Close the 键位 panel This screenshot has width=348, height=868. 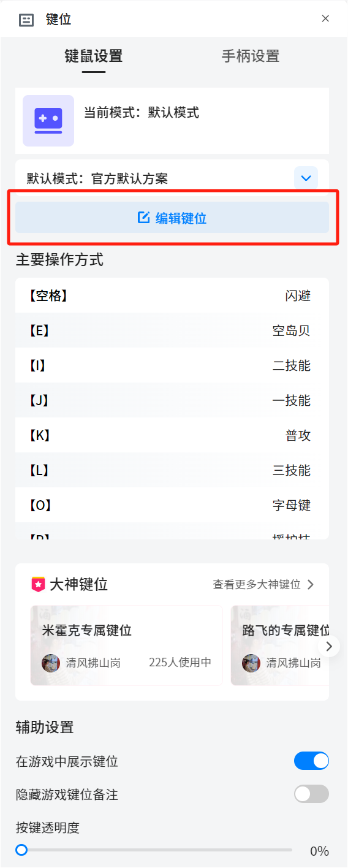(x=325, y=18)
